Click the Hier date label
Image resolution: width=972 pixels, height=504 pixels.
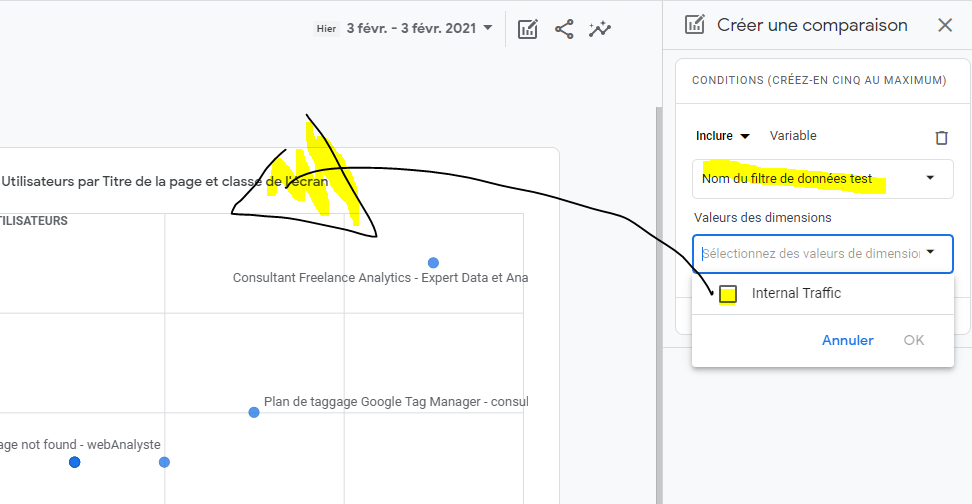coord(326,29)
